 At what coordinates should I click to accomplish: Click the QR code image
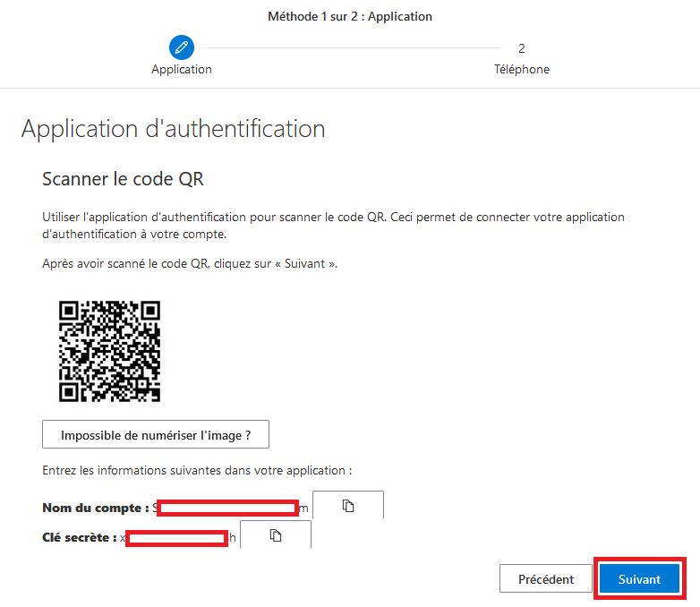[109, 351]
